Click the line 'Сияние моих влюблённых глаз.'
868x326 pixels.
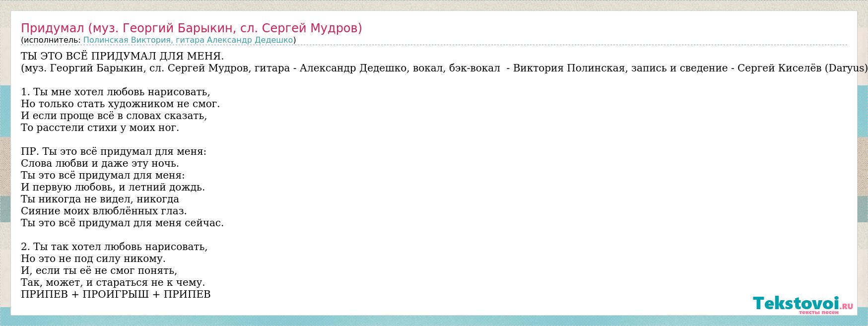104,211
